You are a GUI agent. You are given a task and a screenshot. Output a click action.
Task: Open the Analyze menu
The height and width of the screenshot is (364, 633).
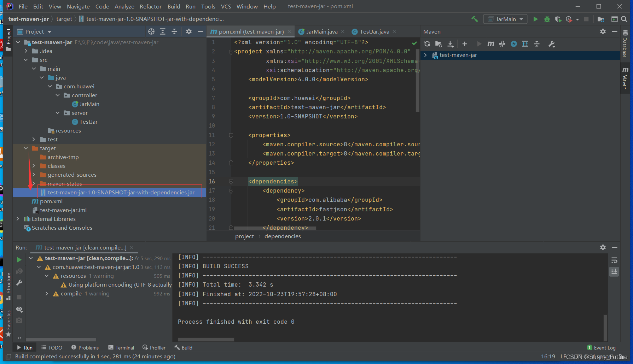[124, 6]
